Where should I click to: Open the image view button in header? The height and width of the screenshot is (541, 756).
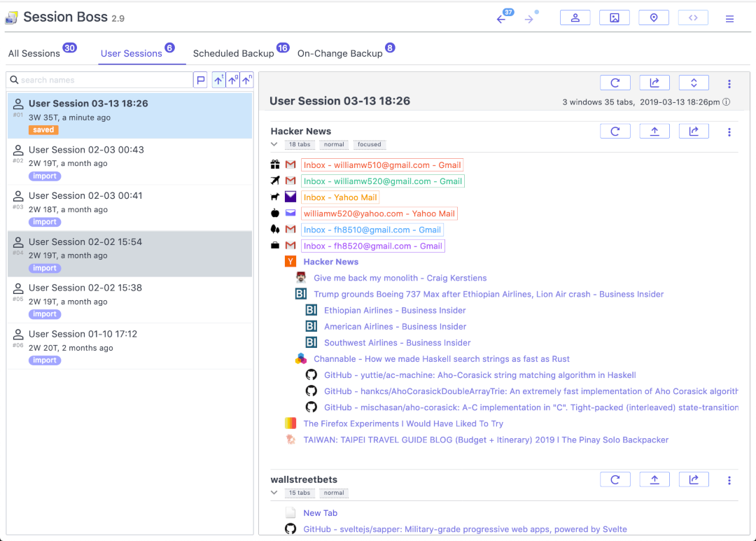click(615, 17)
